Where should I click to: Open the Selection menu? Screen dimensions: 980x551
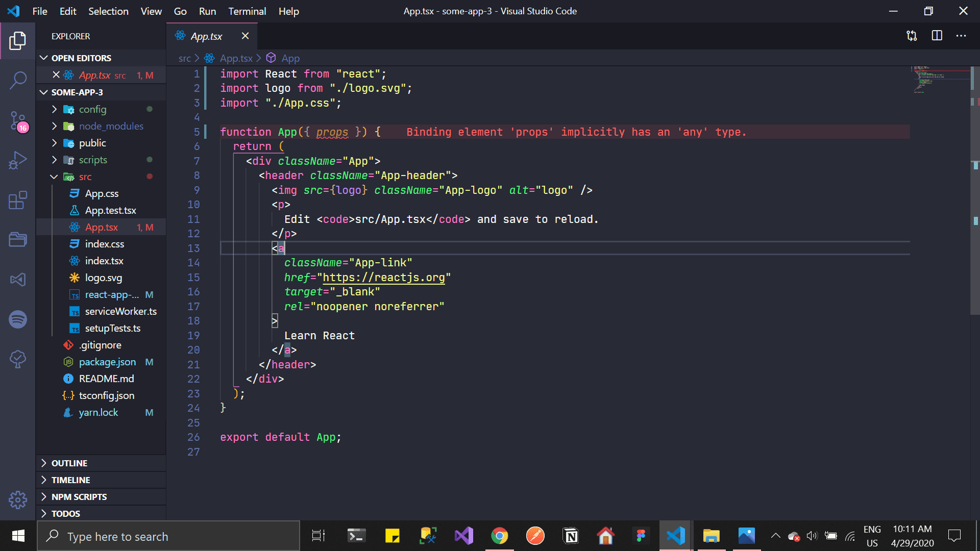point(108,11)
